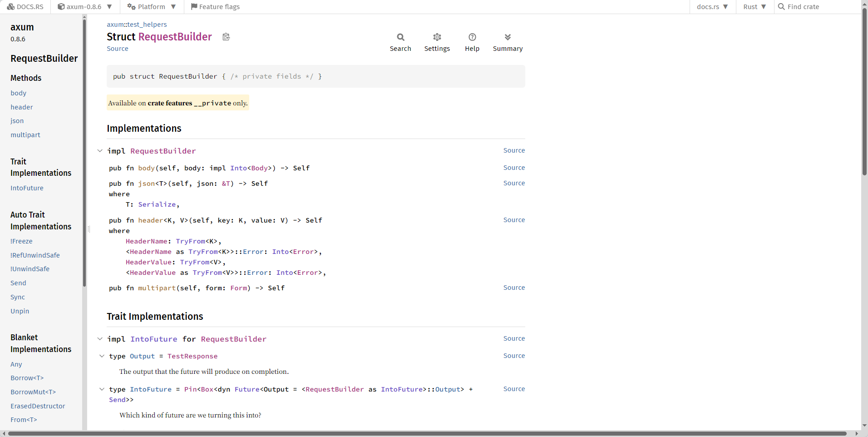The width and height of the screenshot is (868, 437).
Task: Select Unpin in sidebar auto traits
Action: tap(20, 311)
